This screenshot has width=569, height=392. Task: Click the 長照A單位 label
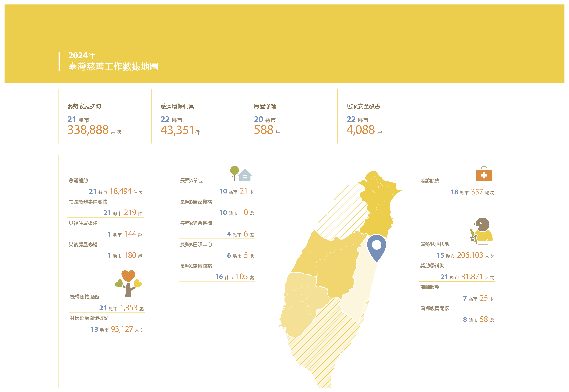click(x=192, y=181)
